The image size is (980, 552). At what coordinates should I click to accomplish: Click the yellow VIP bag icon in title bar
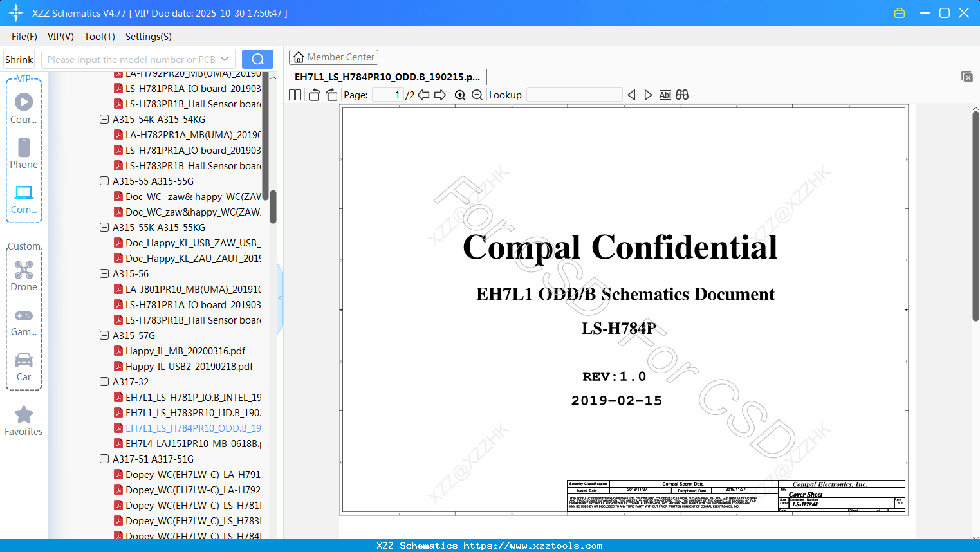tap(900, 13)
